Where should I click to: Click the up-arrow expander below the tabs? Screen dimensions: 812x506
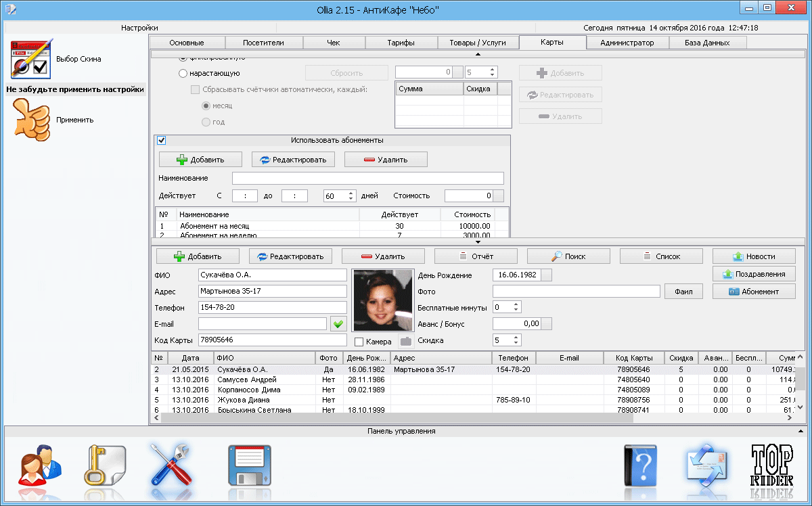[477, 53]
